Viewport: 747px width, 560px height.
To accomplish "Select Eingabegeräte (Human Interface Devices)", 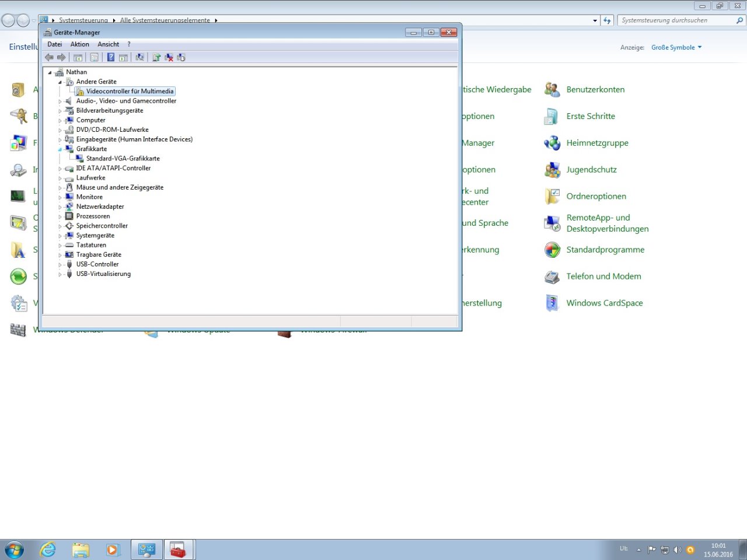I will pyautogui.click(x=134, y=139).
